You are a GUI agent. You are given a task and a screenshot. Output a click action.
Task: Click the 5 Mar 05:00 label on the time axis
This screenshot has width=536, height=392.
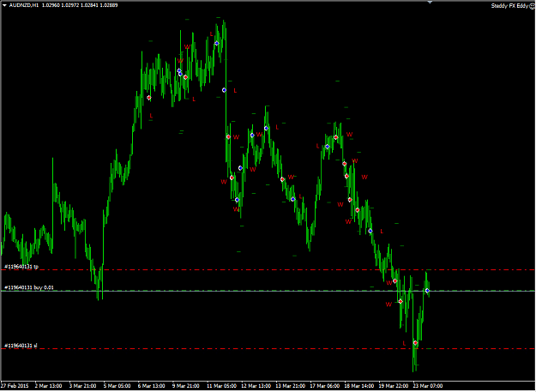point(117,386)
